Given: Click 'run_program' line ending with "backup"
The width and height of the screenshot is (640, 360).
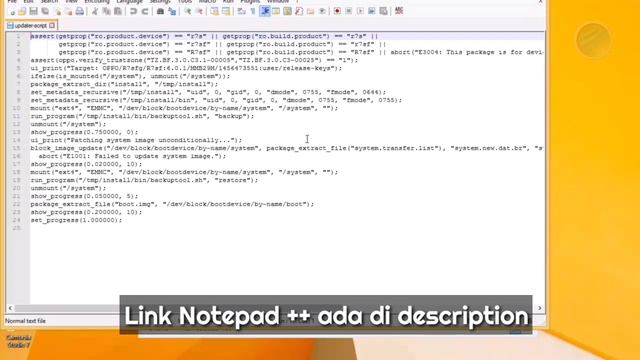Looking at the screenshot, I should pyautogui.click(x=142, y=116).
